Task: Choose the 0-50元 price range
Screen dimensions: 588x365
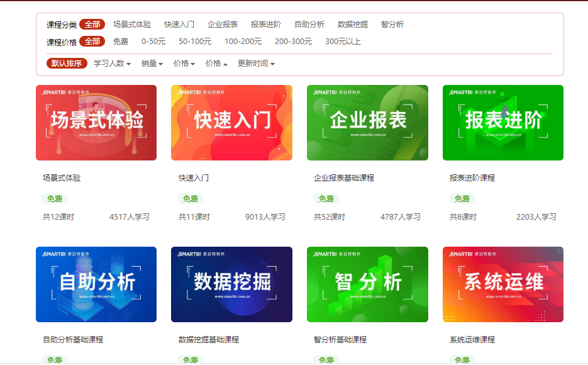Action: (153, 42)
